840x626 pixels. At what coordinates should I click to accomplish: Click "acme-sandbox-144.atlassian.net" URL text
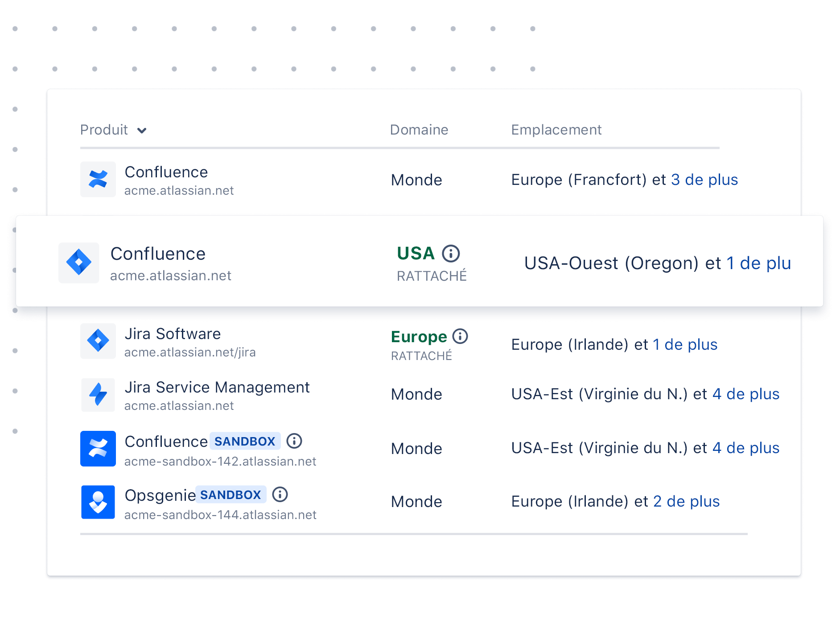click(220, 515)
